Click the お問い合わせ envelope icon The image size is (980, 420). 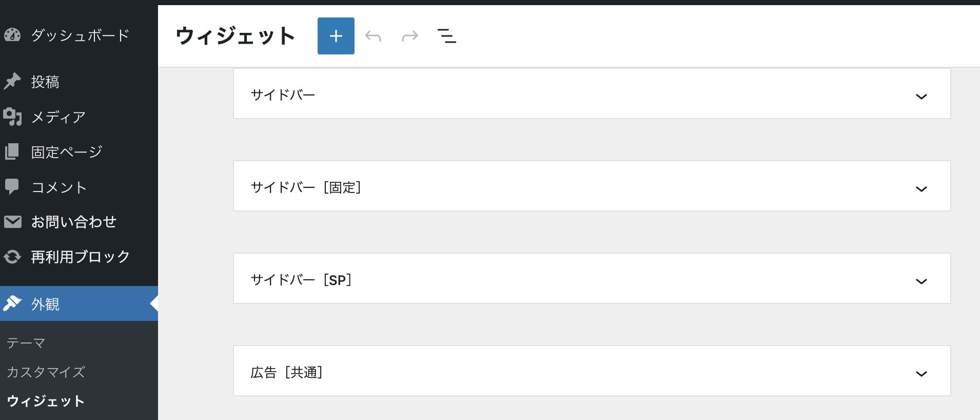pos(12,221)
